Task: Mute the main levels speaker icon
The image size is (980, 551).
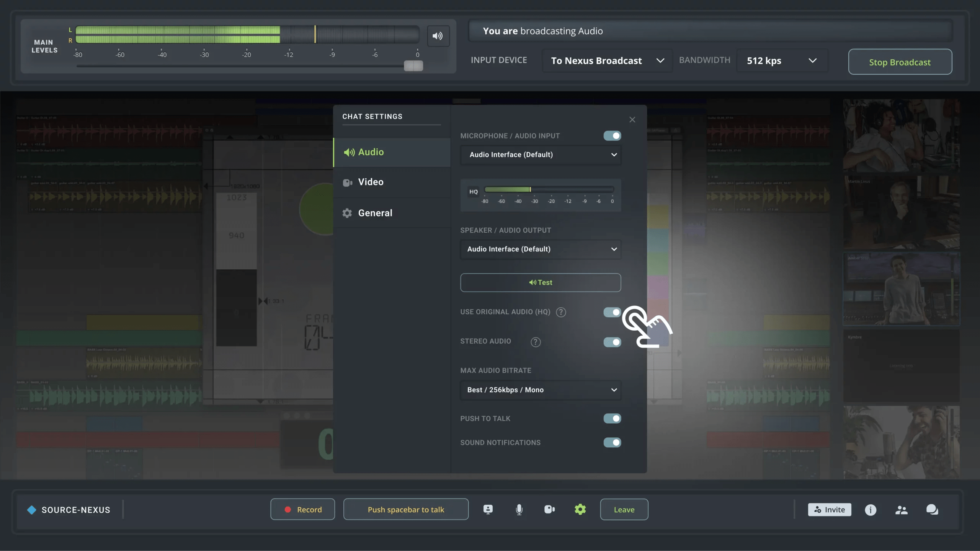Action: click(x=438, y=36)
